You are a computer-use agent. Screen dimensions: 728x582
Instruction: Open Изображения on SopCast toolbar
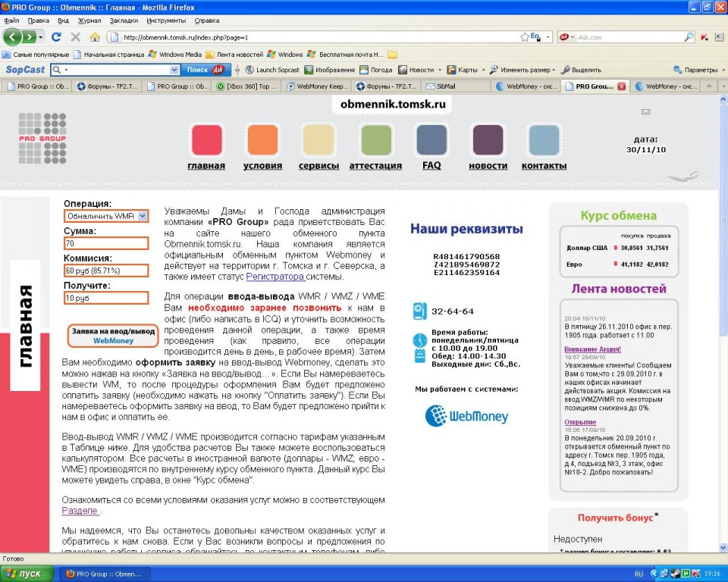coord(330,70)
